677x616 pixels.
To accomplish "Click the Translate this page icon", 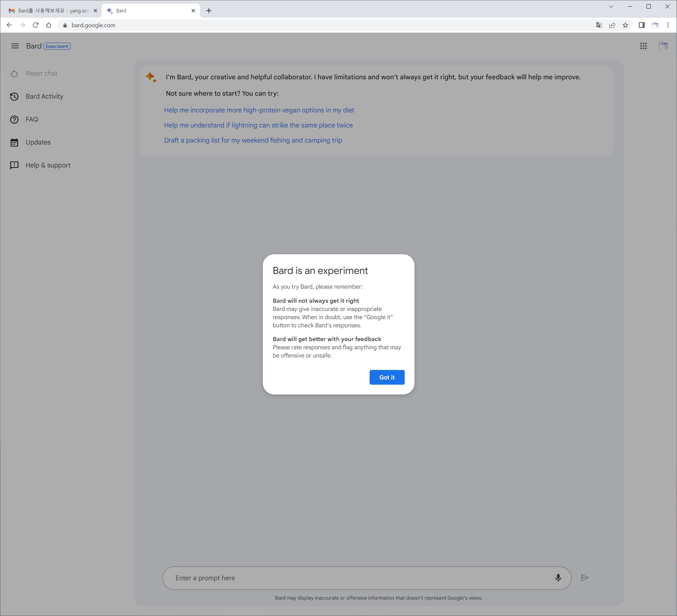I will click(599, 25).
